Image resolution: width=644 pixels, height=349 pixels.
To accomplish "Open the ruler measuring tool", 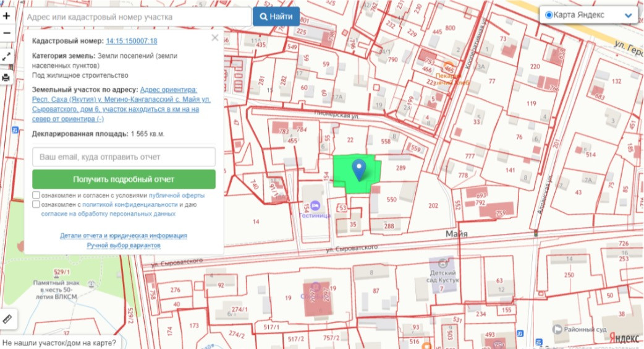I will click(7, 319).
